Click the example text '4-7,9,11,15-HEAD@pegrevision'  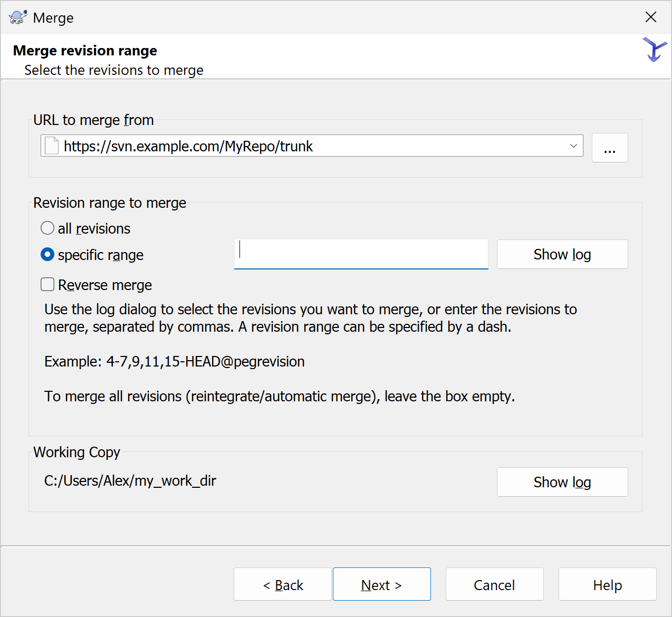(x=206, y=362)
